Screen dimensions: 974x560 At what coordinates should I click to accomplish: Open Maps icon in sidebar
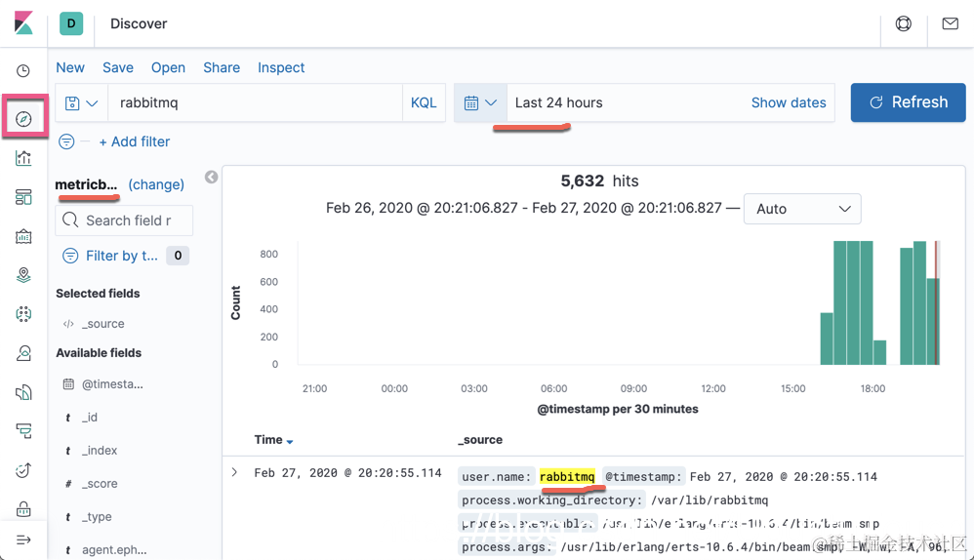23,275
